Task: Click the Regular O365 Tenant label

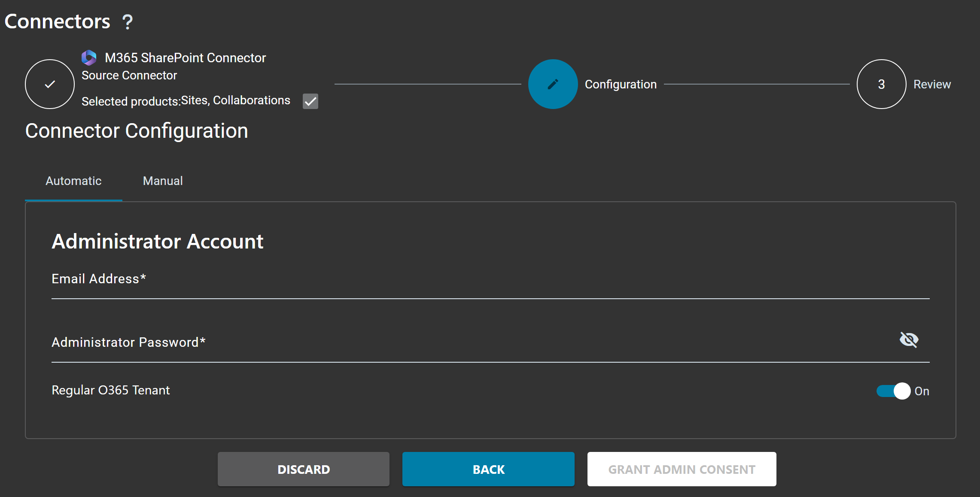Action: [111, 390]
